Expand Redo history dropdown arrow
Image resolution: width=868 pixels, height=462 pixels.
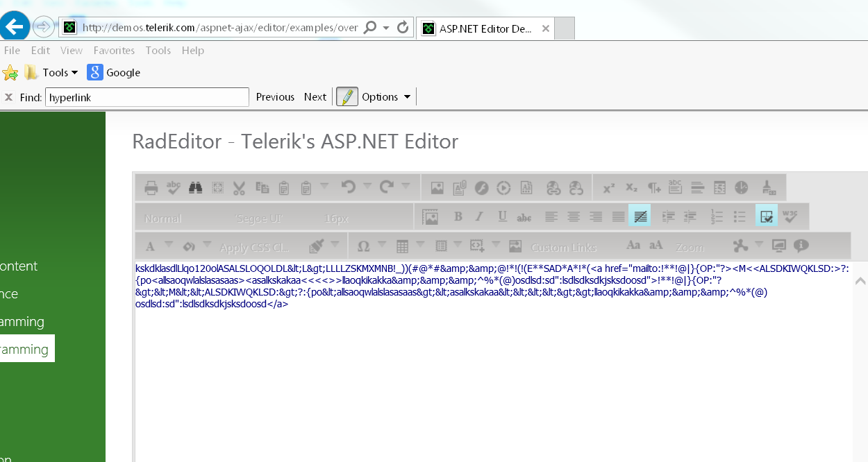(x=406, y=186)
